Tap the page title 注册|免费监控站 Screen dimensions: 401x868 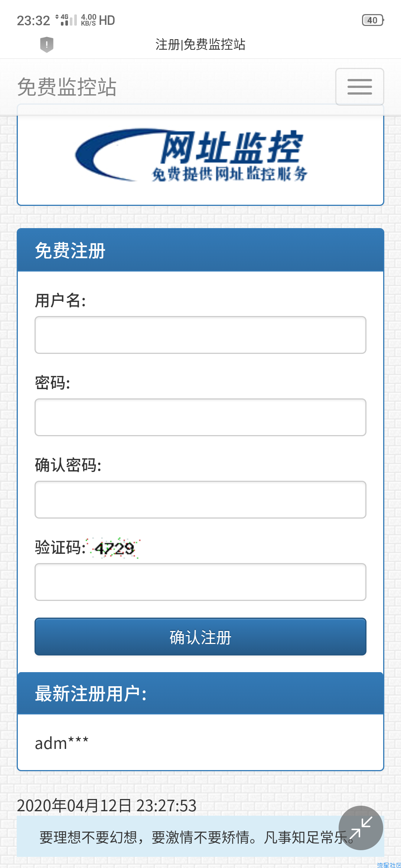click(x=200, y=45)
